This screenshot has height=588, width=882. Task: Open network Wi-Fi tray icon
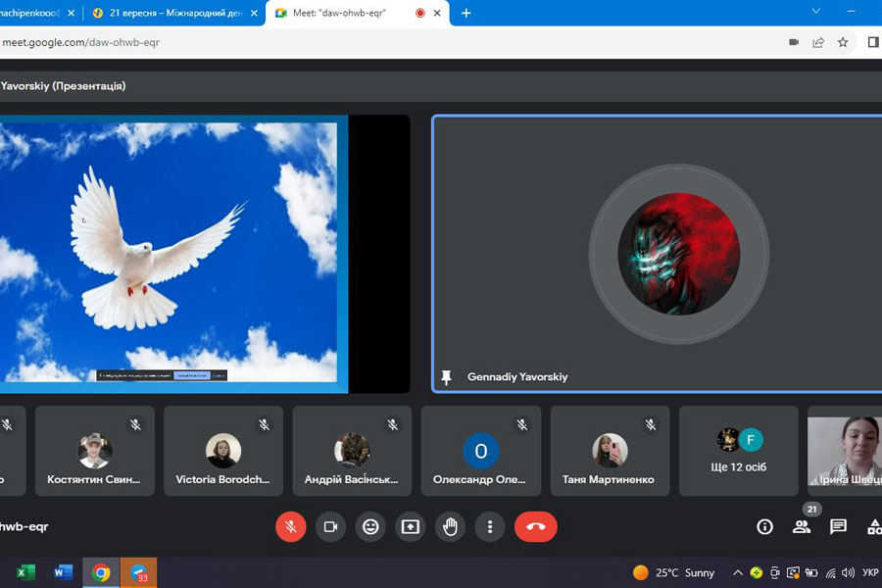pyautogui.click(x=830, y=572)
